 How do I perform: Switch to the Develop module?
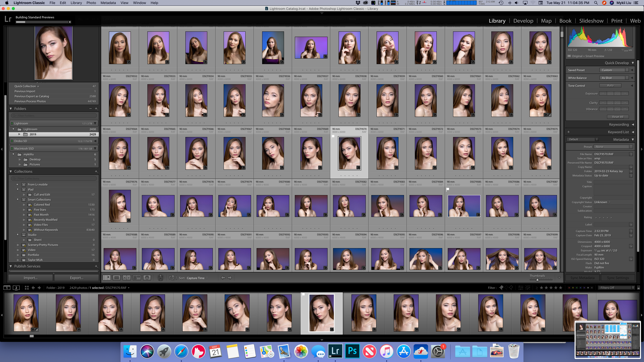click(523, 21)
